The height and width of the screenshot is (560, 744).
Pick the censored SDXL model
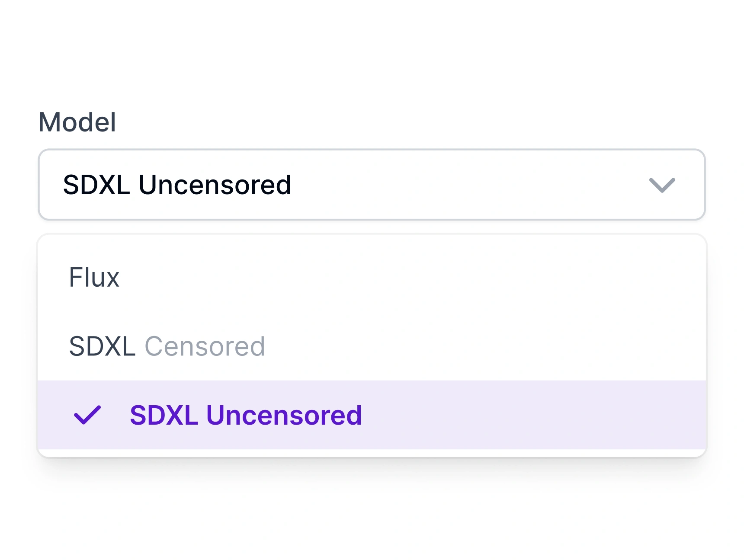click(x=167, y=346)
